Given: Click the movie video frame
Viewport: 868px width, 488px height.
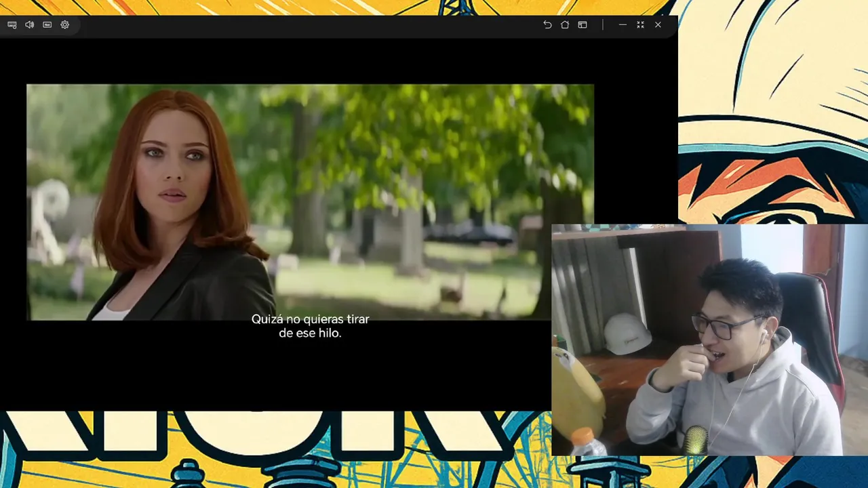Looking at the screenshot, I should (x=310, y=202).
